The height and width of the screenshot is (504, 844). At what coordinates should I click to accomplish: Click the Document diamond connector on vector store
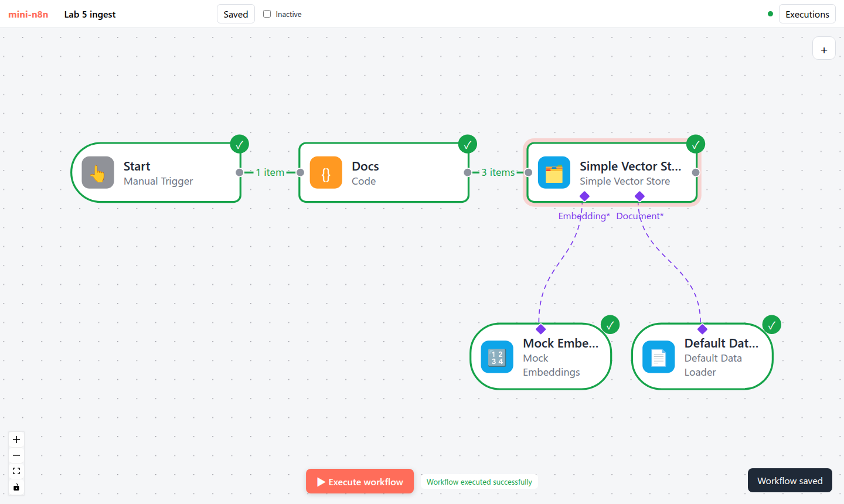point(639,196)
